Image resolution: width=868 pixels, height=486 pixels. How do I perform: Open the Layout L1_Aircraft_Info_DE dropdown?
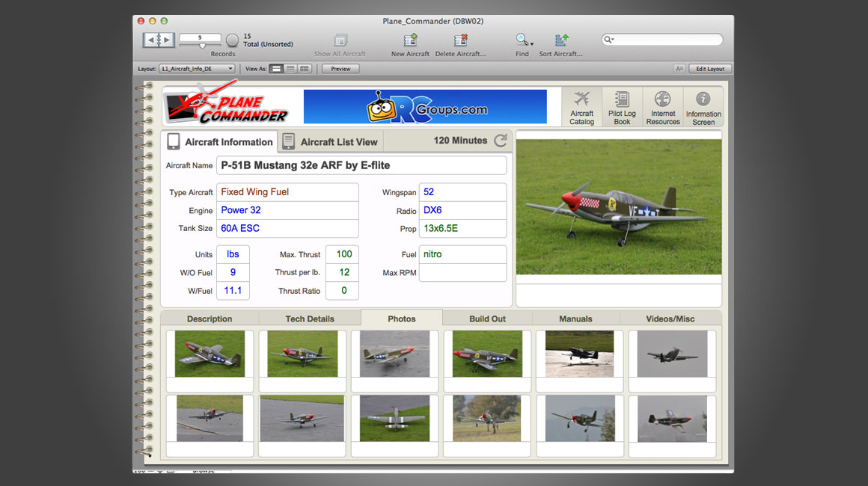(197, 69)
